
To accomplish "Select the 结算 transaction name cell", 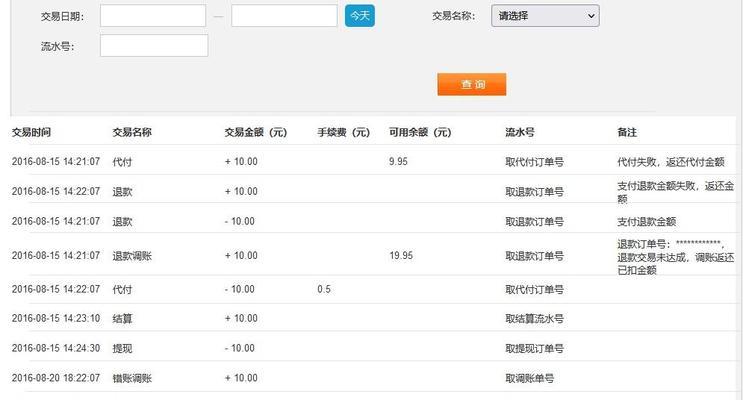I will [x=122, y=318].
